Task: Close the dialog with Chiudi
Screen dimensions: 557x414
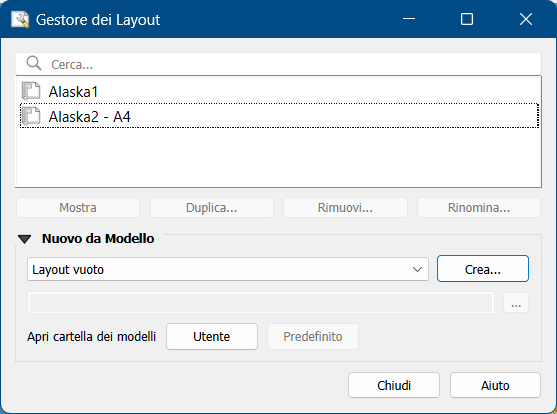Action: (x=394, y=385)
